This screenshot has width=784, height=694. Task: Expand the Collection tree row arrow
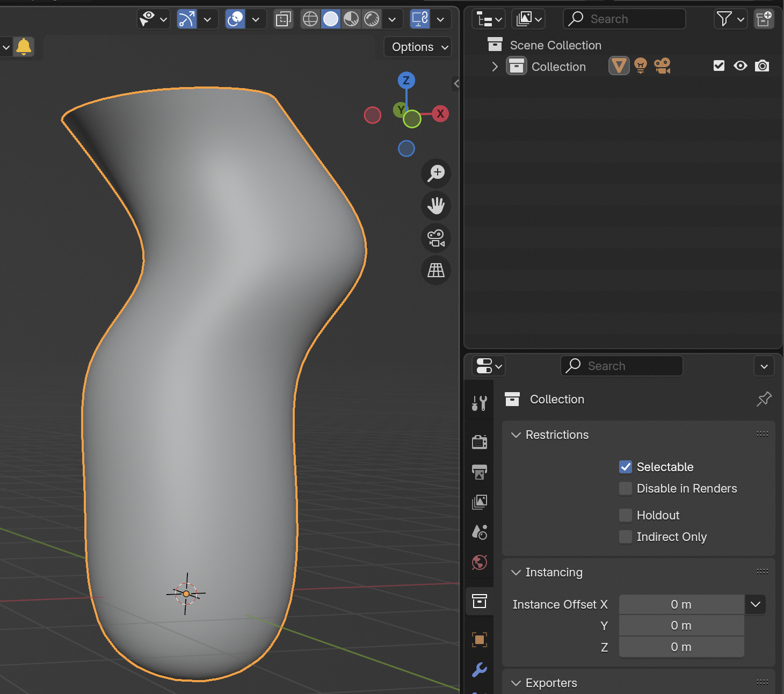pos(495,66)
